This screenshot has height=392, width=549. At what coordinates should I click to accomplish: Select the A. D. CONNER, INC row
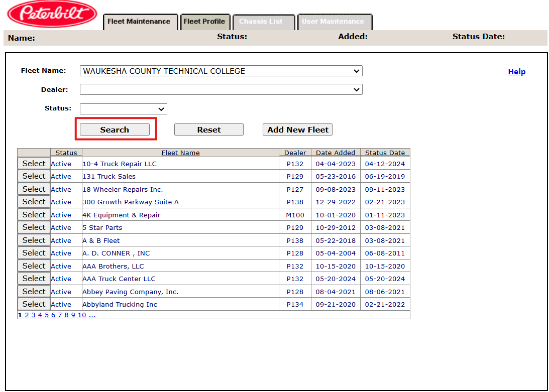pyautogui.click(x=34, y=252)
